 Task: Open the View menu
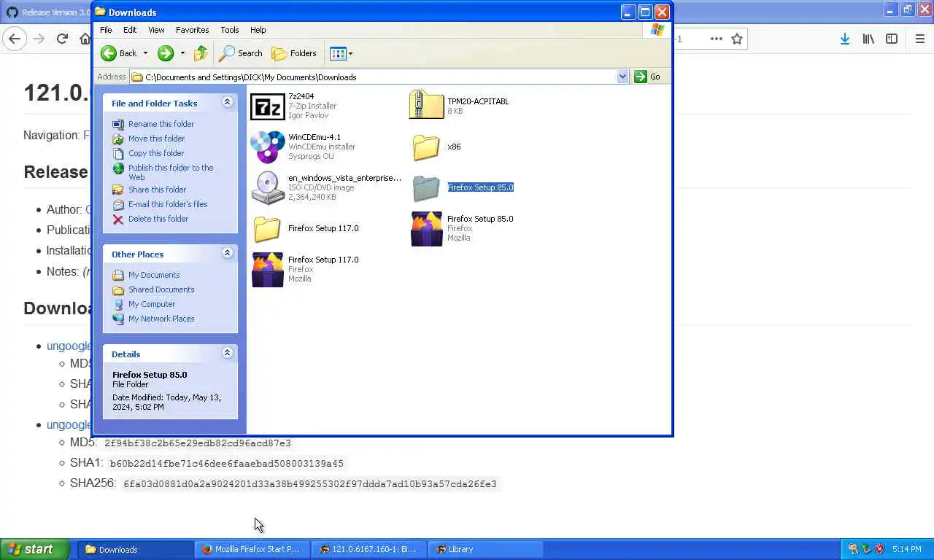[156, 30]
